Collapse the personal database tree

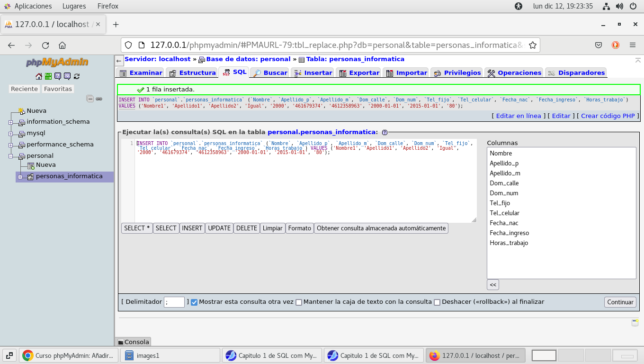coord(10,156)
